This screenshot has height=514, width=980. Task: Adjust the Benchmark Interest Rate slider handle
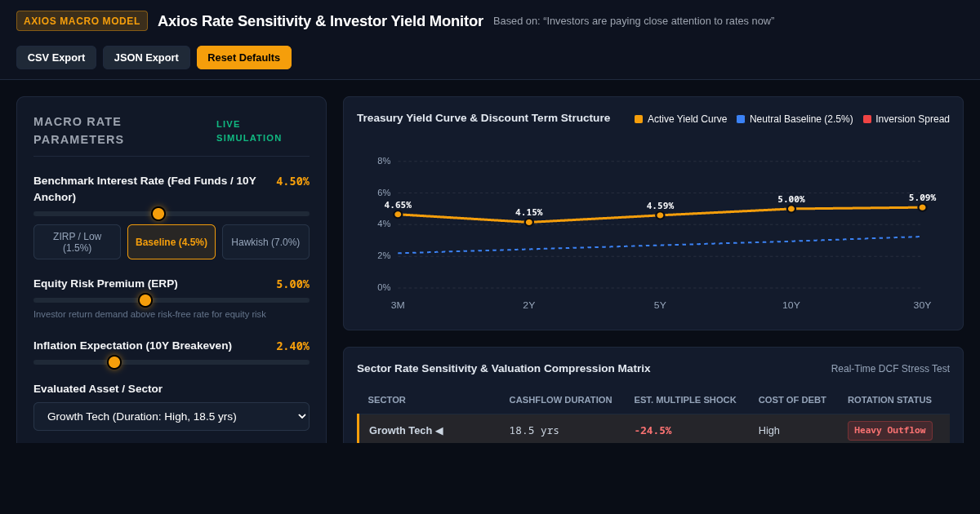coord(158,214)
